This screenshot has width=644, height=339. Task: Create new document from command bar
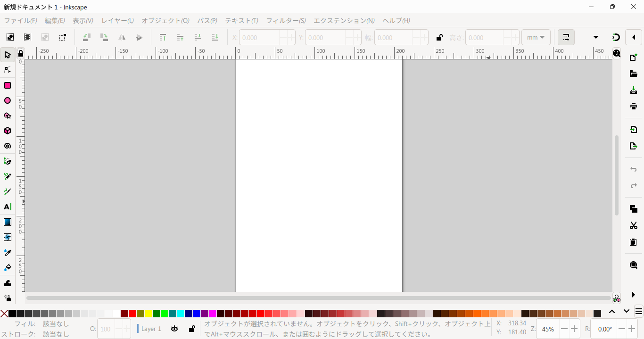click(634, 58)
